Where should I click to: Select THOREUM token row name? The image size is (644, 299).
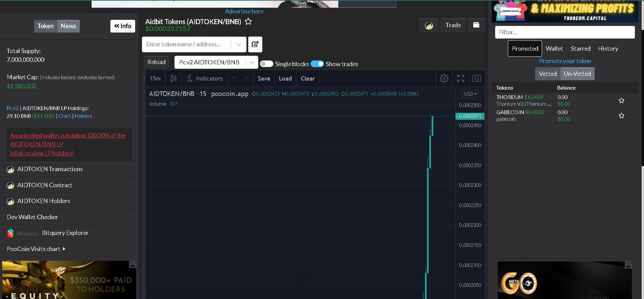coord(509,97)
